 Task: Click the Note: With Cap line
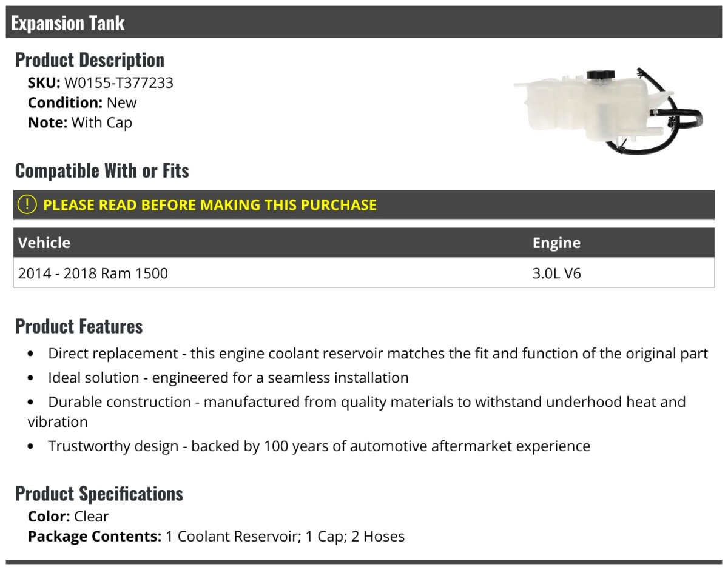(80, 122)
